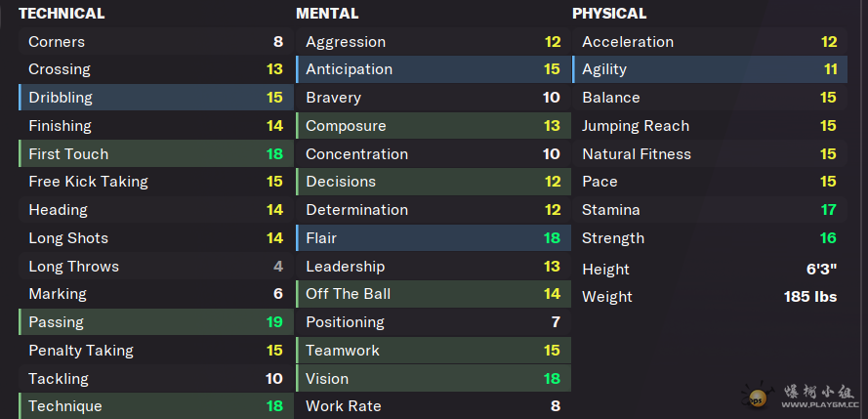This screenshot has height=419, width=868.
Task: Select the Dribbling attribute row
Action: click(154, 98)
